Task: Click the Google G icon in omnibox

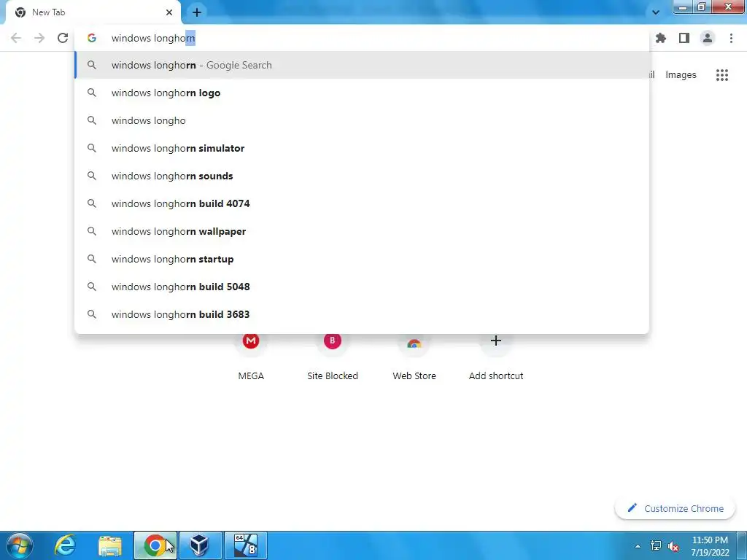Action: pyautogui.click(x=92, y=38)
